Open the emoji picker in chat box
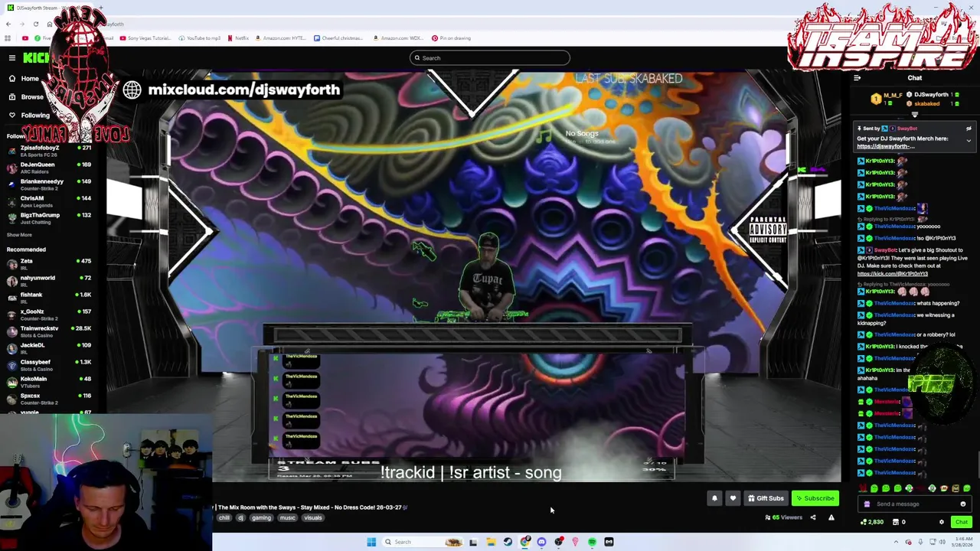Screen dimensions: 980x551 point(963,504)
